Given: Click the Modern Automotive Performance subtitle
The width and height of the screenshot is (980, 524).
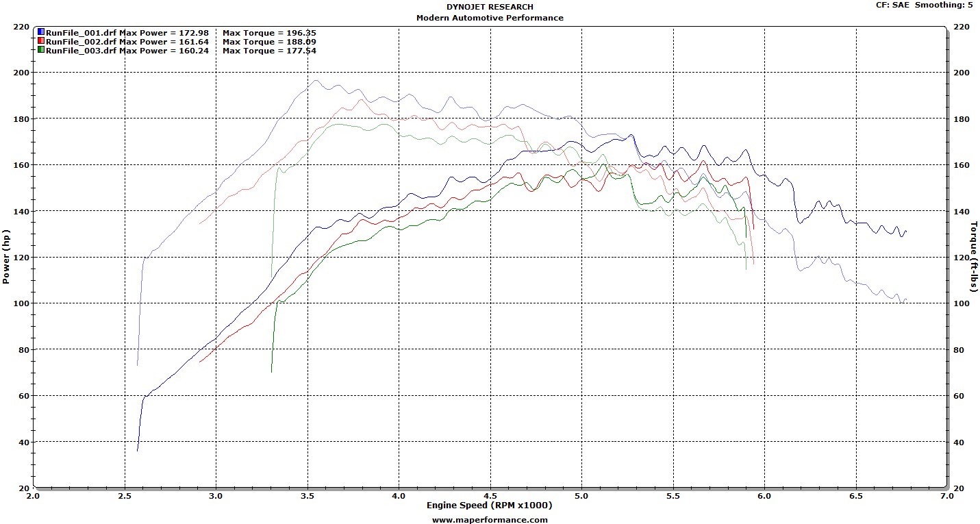Looking at the screenshot, I should click(x=490, y=18).
